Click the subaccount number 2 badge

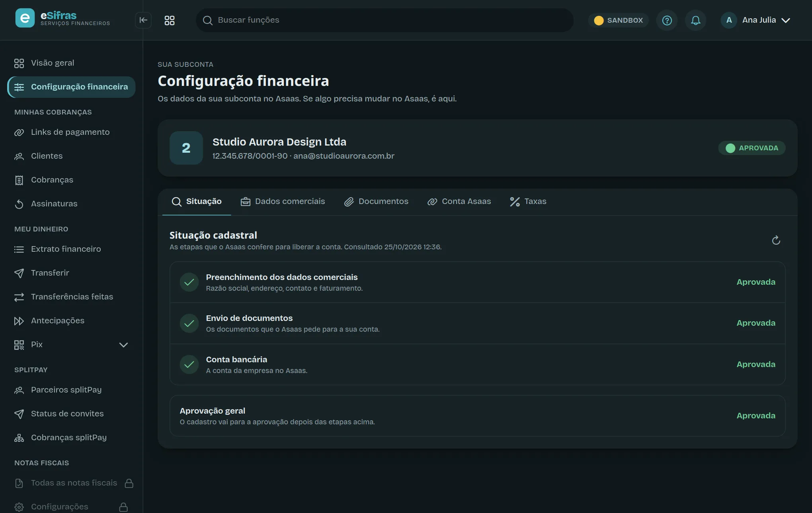(186, 148)
